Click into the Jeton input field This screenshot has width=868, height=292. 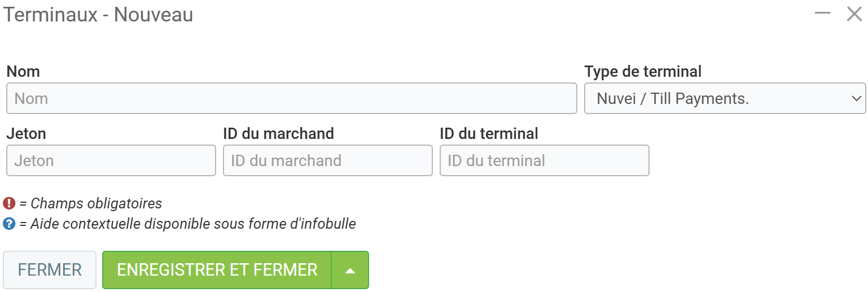[111, 161]
